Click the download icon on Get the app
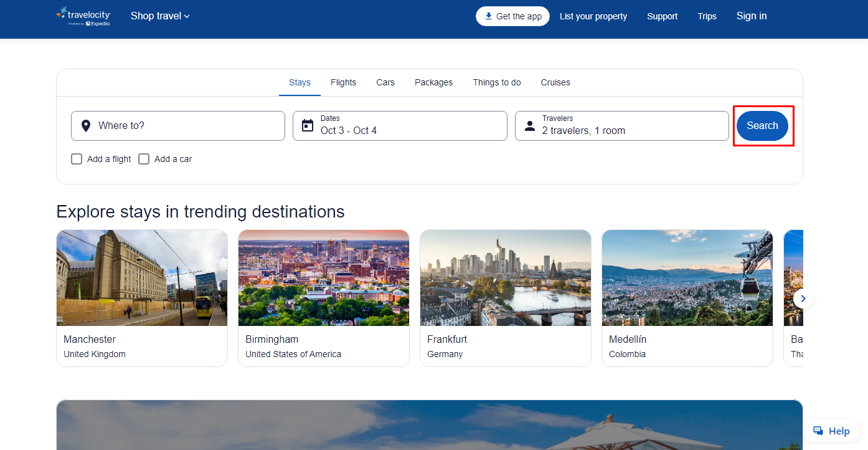 (489, 16)
